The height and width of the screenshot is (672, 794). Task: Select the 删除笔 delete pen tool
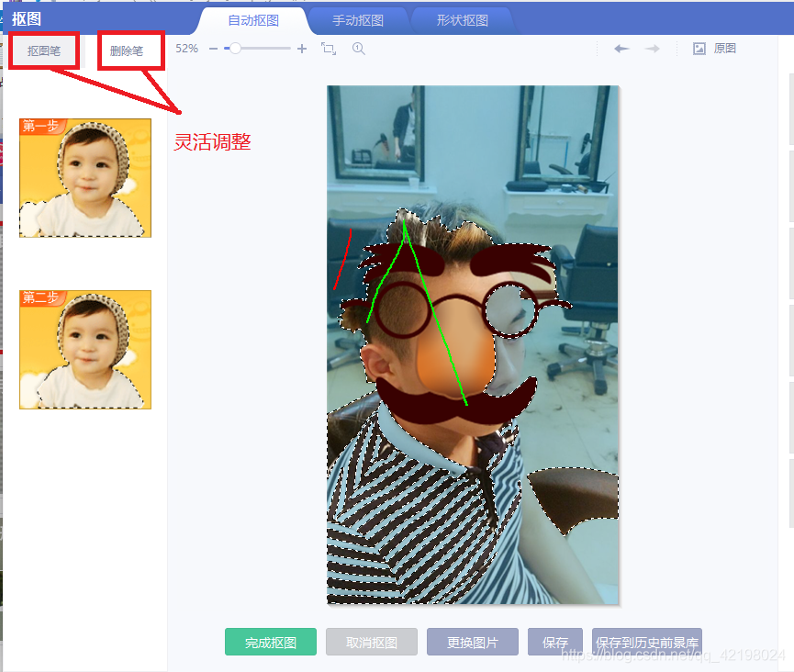(x=127, y=50)
